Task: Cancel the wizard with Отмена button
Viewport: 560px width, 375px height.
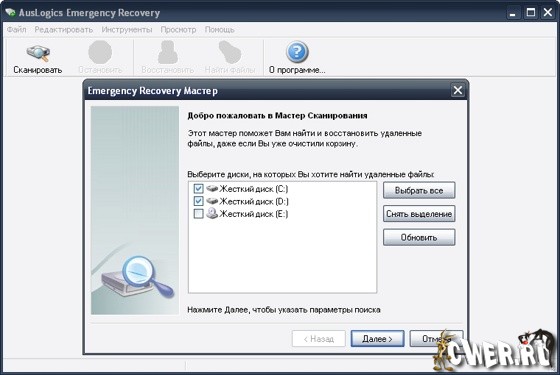Action: (x=436, y=339)
